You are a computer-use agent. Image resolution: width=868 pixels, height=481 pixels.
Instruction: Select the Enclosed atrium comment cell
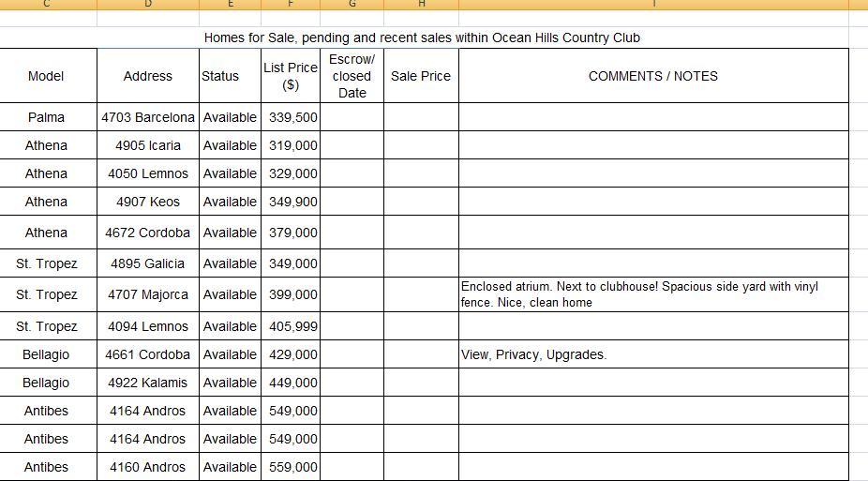653,294
